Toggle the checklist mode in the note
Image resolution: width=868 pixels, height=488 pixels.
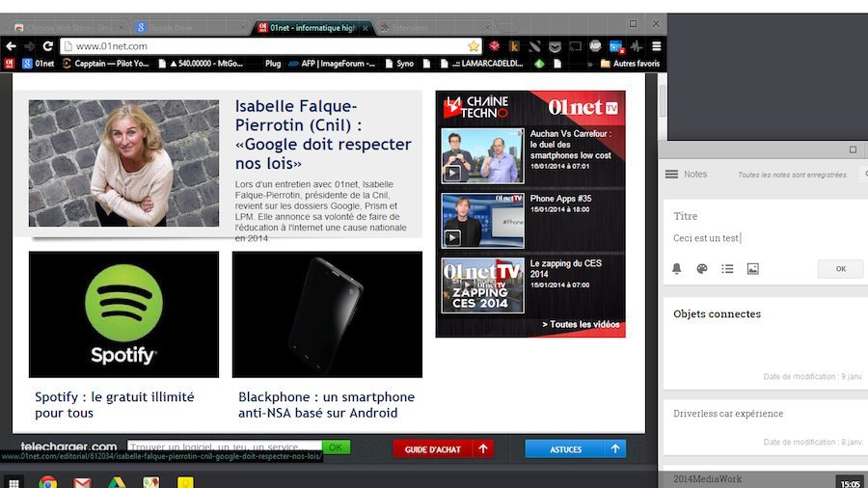[727, 269]
